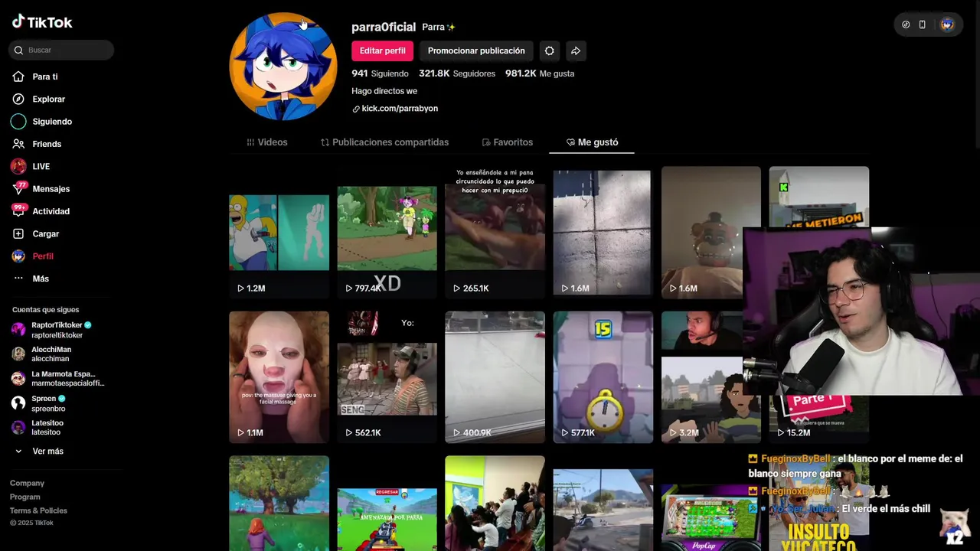Viewport: 980px width, 551px height.
Task: Click the Parra profile nickname
Action: click(x=439, y=27)
